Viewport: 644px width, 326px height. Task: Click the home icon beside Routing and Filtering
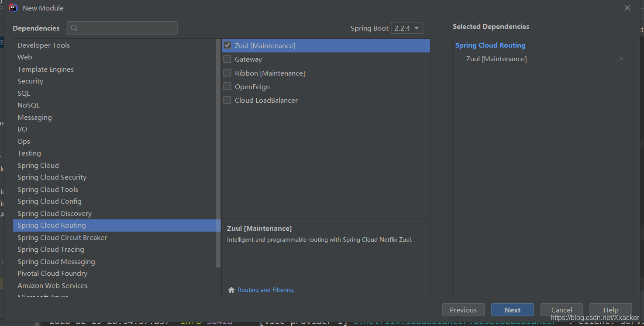[x=231, y=290]
